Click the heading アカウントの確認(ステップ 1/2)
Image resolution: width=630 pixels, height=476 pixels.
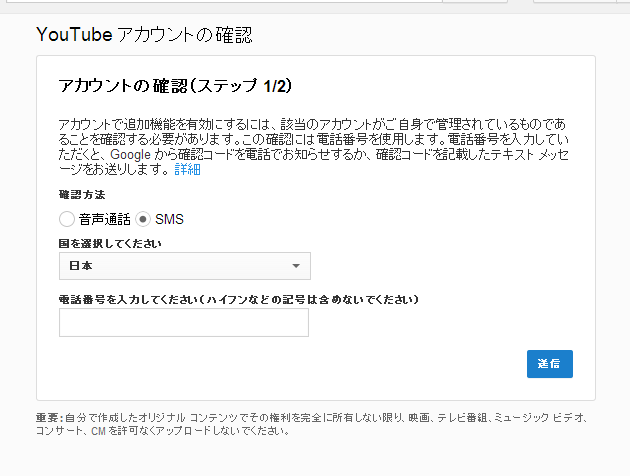click(175, 86)
